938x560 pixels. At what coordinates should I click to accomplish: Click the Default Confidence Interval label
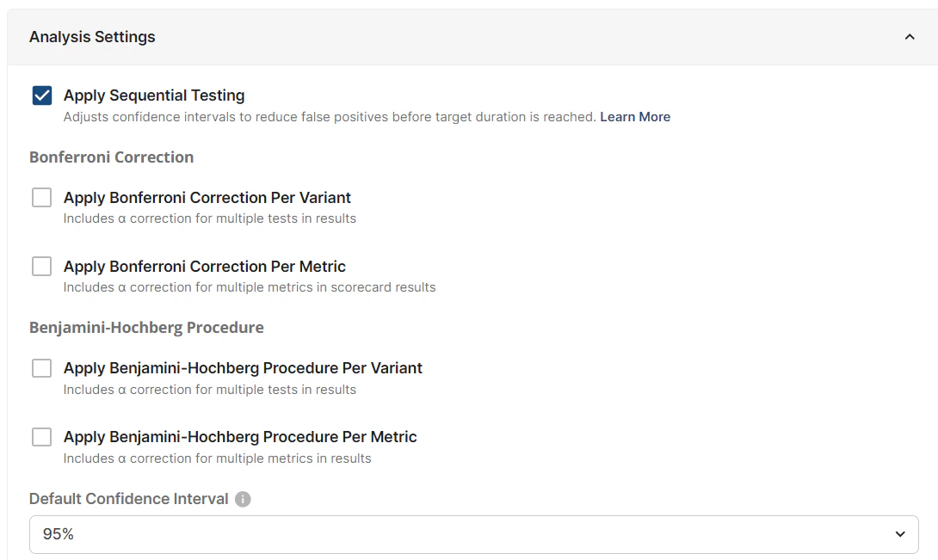pos(129,498)
